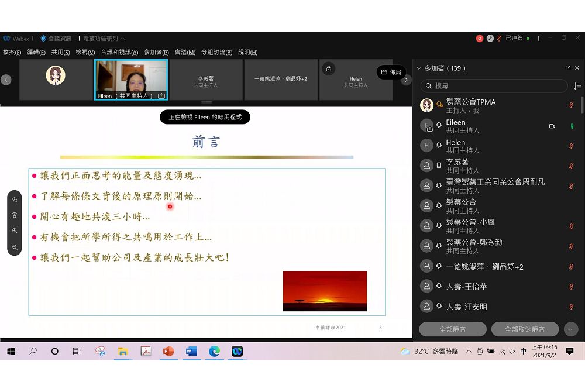
Task: Toggle mute for Helen in participant list
Action: point(571,146)
